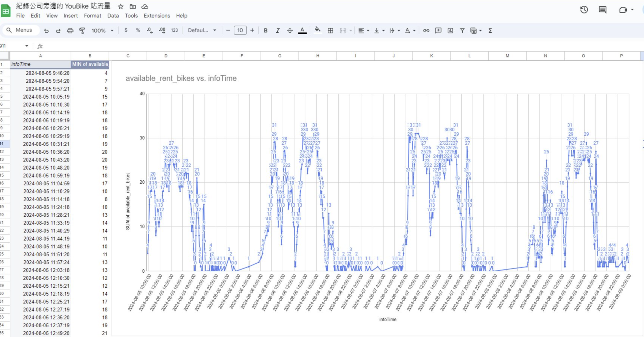Screen dimensions: 644x337
Task: Open the name box dropdown arrow
Action: (27, 46)
